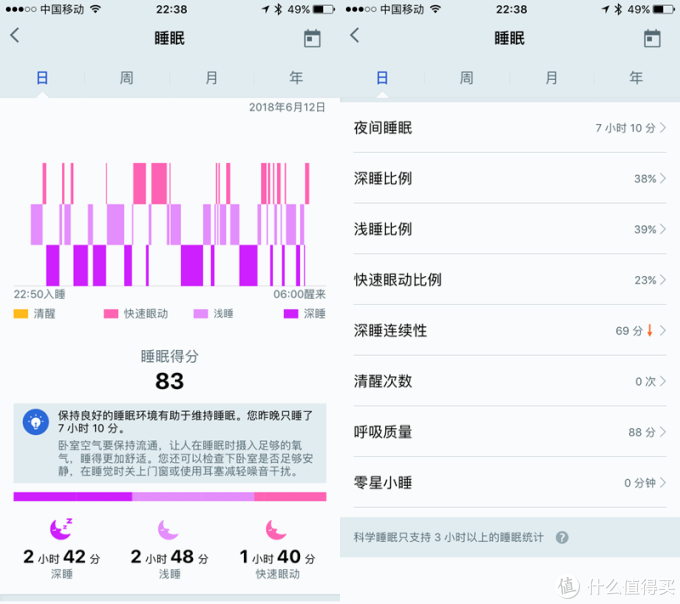The image size is (680, 604).
Task: Tap Bluetooth icon in left status bar
Action: click(x=278, y=9)
